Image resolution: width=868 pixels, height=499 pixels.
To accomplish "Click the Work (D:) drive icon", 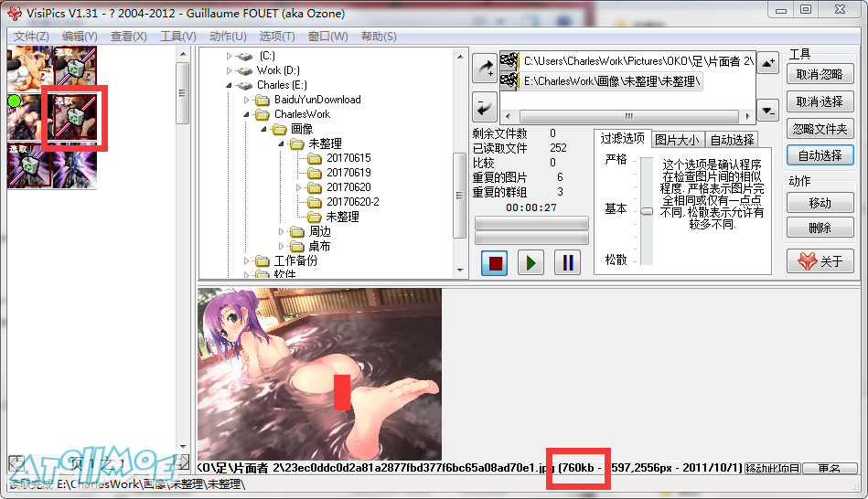I will [245, 70].
